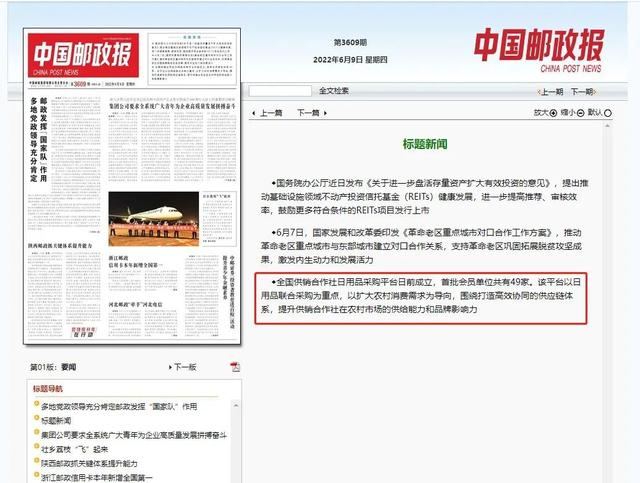Click the paragraph about 国务院办公厅 REITs
Screen dimensions: 640x483
(x=424, y=196)
